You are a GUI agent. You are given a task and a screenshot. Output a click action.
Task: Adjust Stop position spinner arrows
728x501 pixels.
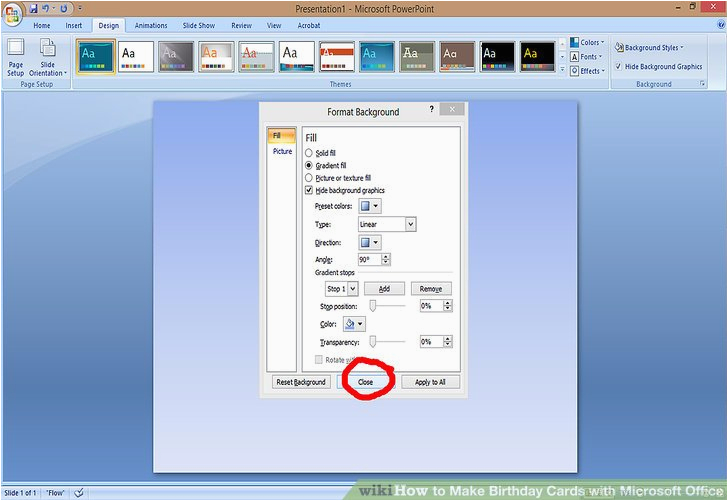[448, 306]
